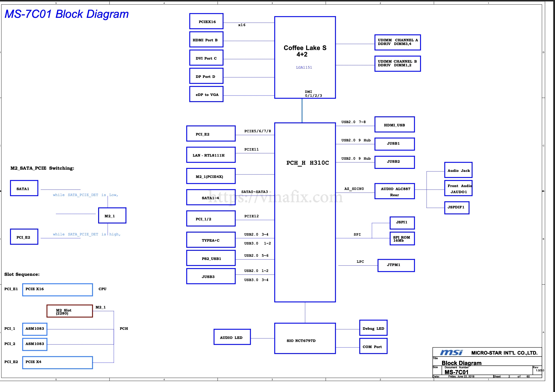This screenshot has width=555, height=392.
Task: Click the AUDIO ALC887 Rear block
Action: point(395,191)
